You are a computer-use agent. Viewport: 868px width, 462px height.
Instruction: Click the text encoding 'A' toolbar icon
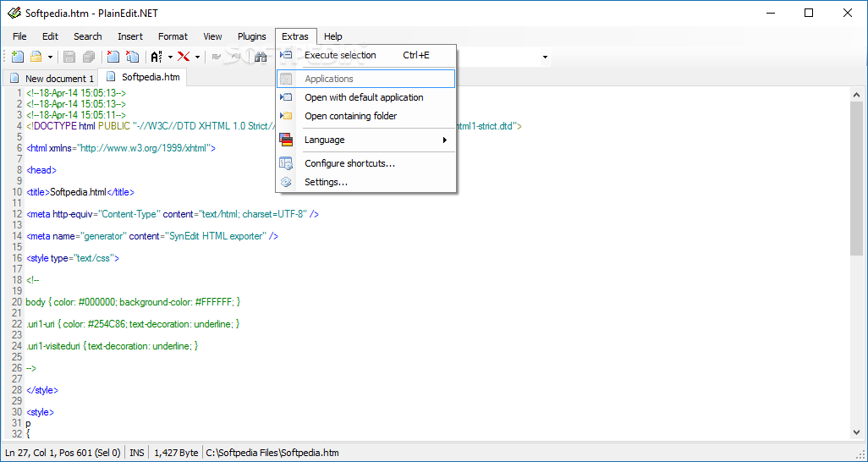pos(157,57)
